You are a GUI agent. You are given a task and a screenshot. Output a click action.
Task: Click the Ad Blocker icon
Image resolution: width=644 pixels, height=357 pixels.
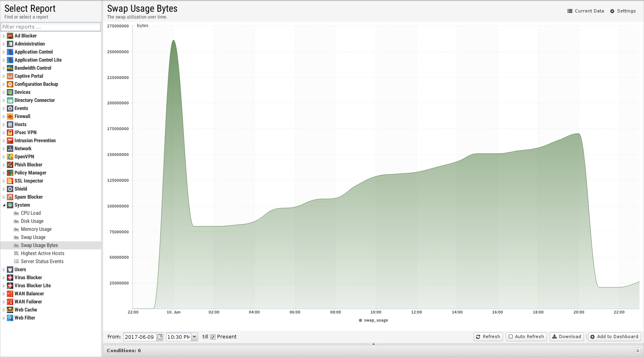click(10, 36)
